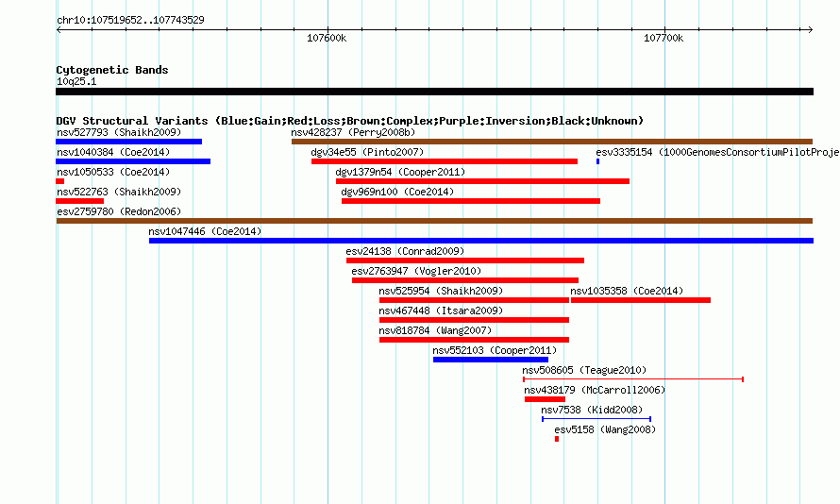Select the small red nsv1050533 bar
Viewport: 840px width, 504px height.
tap(60, 181)
